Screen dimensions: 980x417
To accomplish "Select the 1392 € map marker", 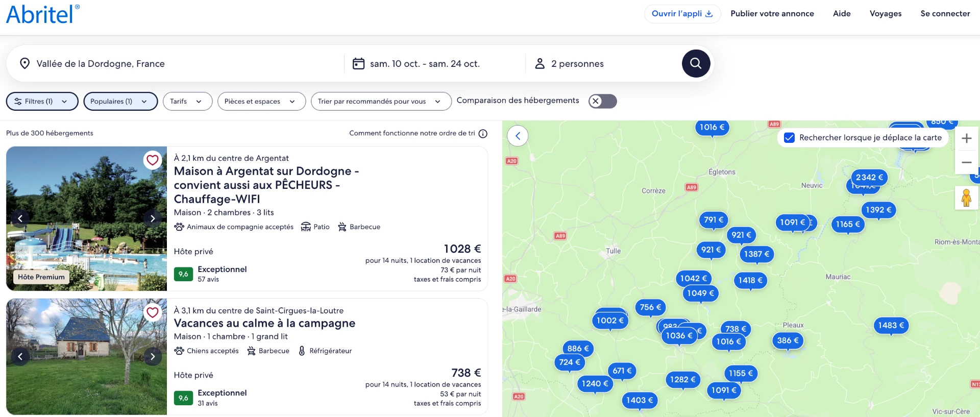I will point(878,210).
